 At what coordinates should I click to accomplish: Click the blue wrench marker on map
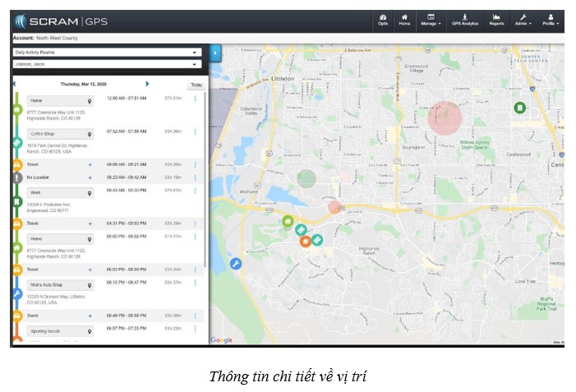point(236,264)
